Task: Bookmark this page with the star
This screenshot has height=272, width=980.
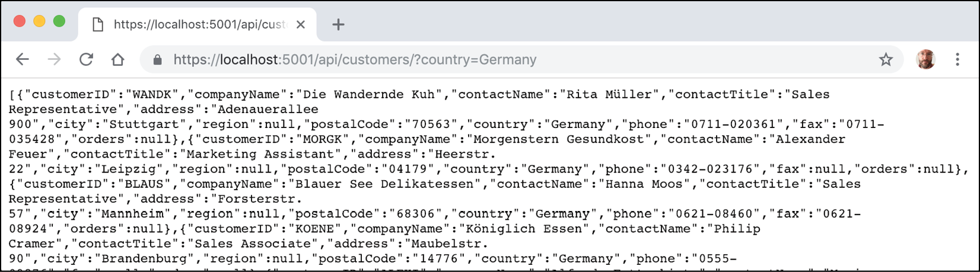Action: (886, 59)
